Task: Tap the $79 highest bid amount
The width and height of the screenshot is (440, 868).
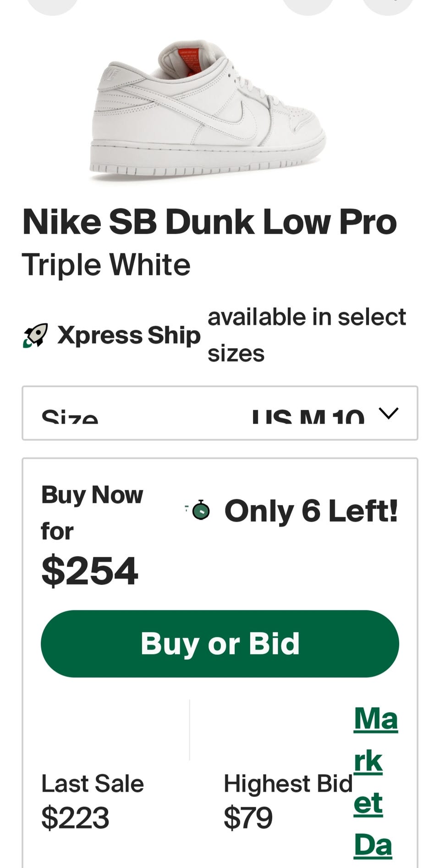Action: tap(248, 818)
